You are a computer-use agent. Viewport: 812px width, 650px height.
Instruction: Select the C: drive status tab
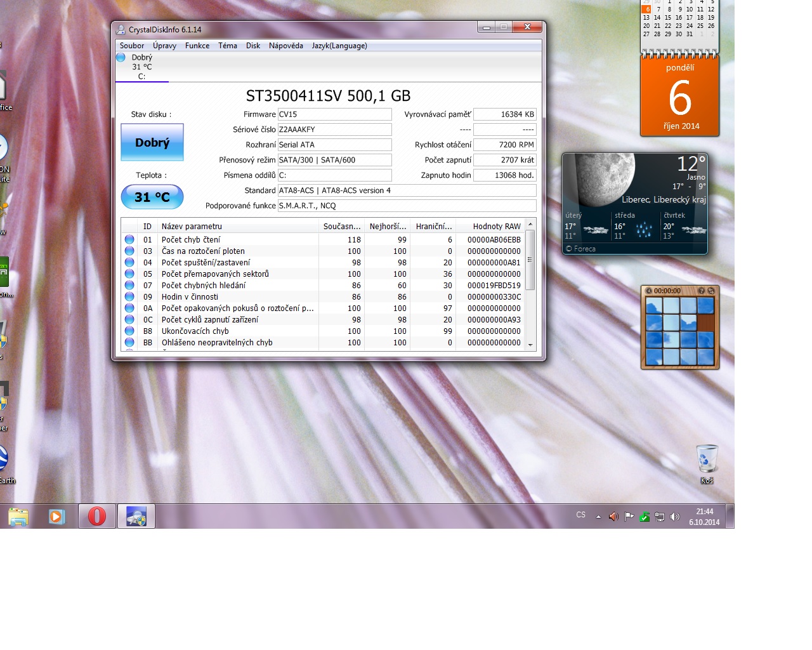click(x=142, y=67)
